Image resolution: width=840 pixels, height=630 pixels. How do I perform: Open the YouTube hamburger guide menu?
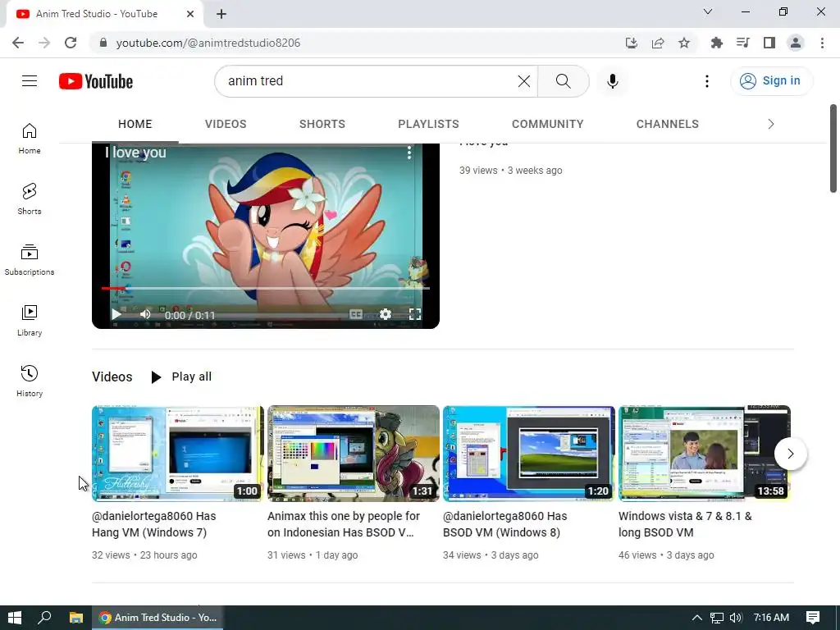tap(30, 81)
